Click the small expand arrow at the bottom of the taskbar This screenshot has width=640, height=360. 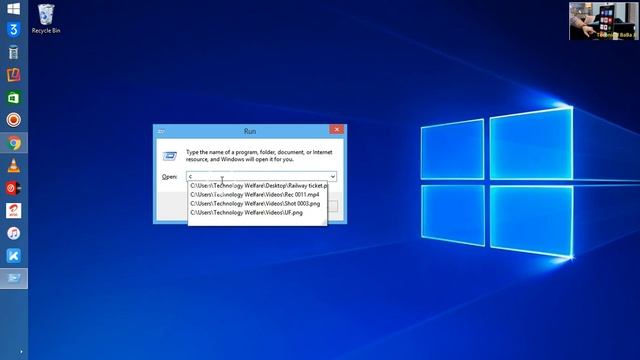tap(21, 351)
